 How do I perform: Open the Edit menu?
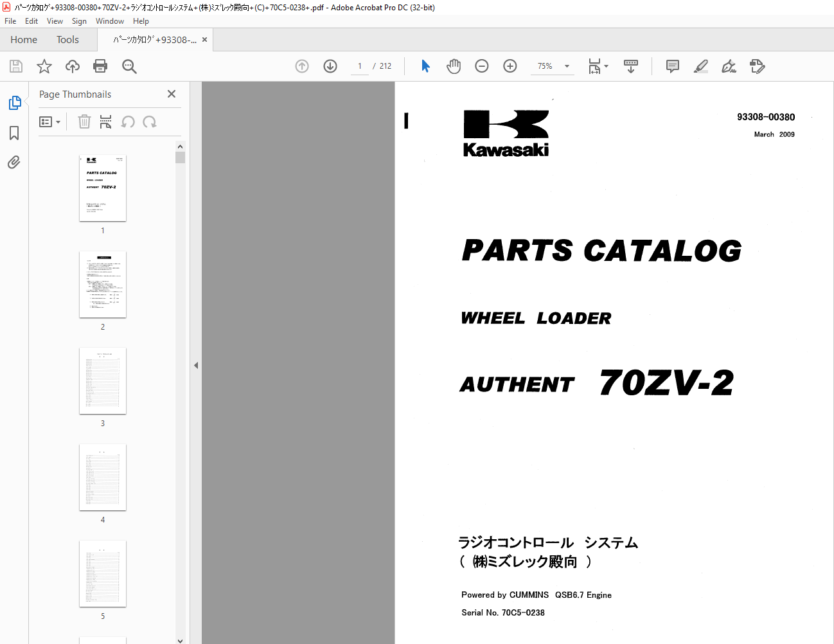[x=31, y=21]
